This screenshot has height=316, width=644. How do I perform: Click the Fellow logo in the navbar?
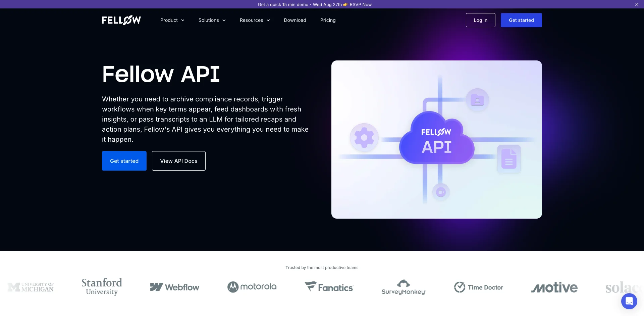[121, 20]
